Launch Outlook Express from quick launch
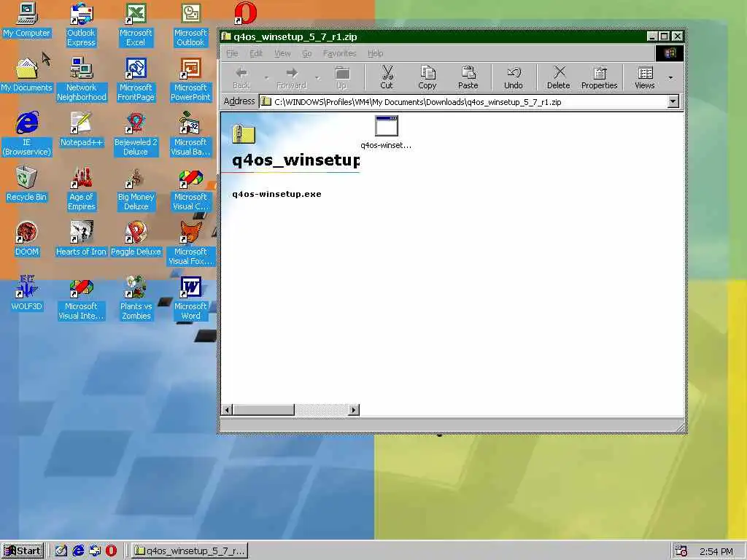Screen dimensions: 747x560 coord(95,551)
